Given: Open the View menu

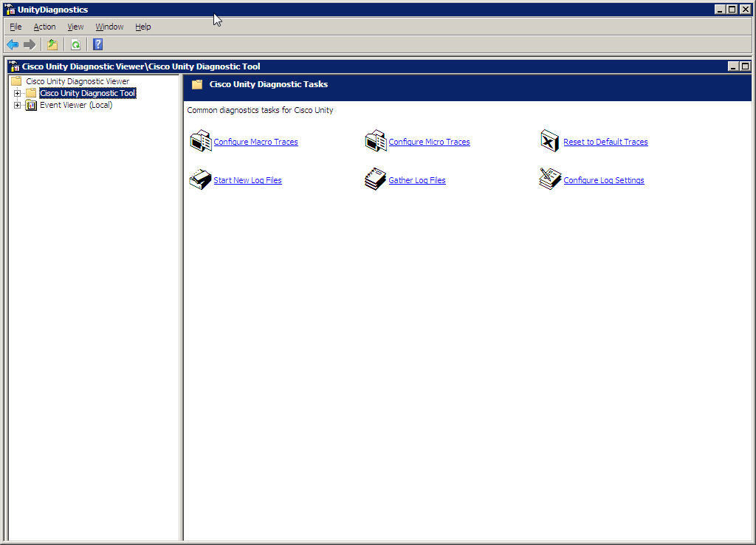Looking at the screenshot, I should (x=75, y=27).
